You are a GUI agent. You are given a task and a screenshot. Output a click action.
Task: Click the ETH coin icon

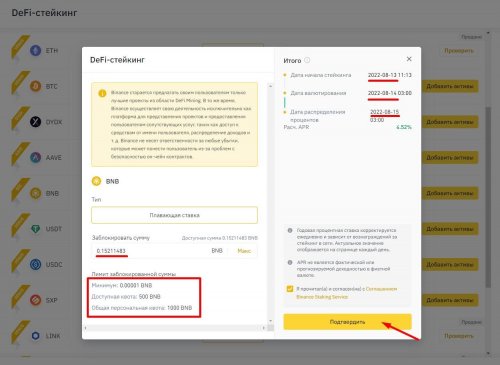pos(35,51)
